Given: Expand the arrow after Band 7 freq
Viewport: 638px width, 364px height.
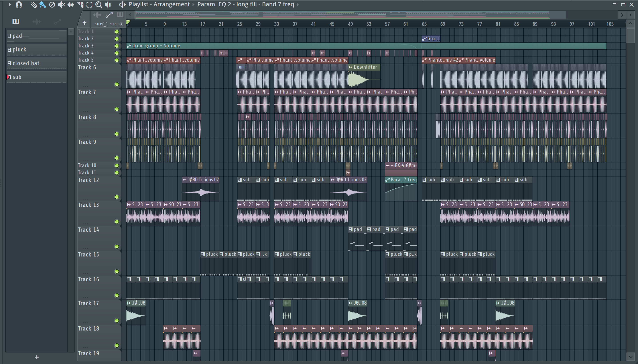Looking at the screenshot, I should tap(298, 4).
